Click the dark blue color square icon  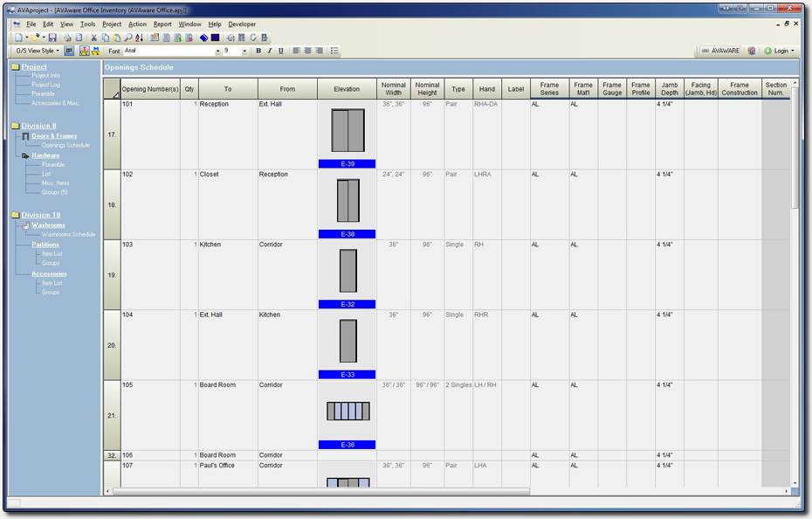(x=215, y=38)
